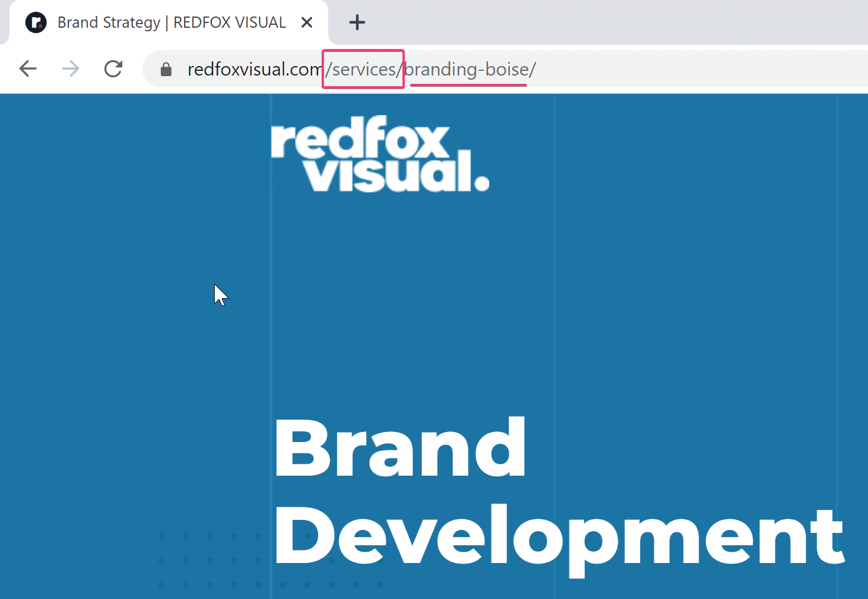This screenshot has width=868, height=599.
Task: Click the forward navigation arrow
Action: point(70,68)
